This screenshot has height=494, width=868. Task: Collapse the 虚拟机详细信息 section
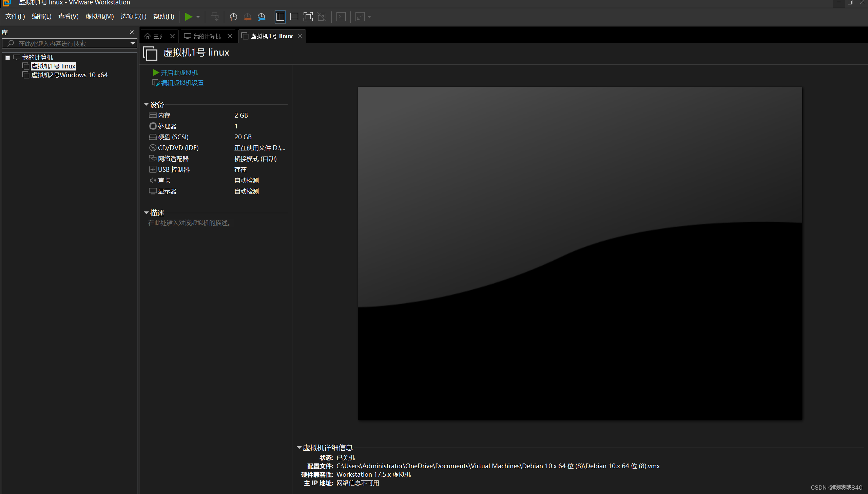[299, 448]
